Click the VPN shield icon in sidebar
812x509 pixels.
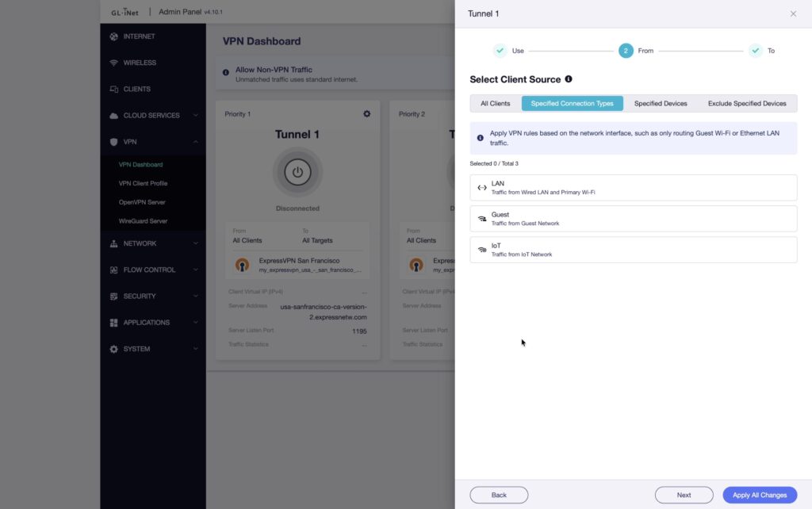(x=114, y=142)
